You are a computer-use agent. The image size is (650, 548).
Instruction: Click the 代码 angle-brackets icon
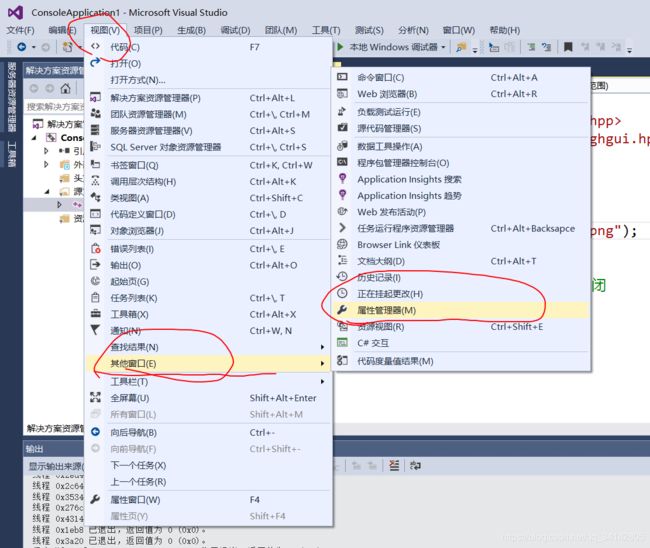pyautogui.click(x=95, y=46)
